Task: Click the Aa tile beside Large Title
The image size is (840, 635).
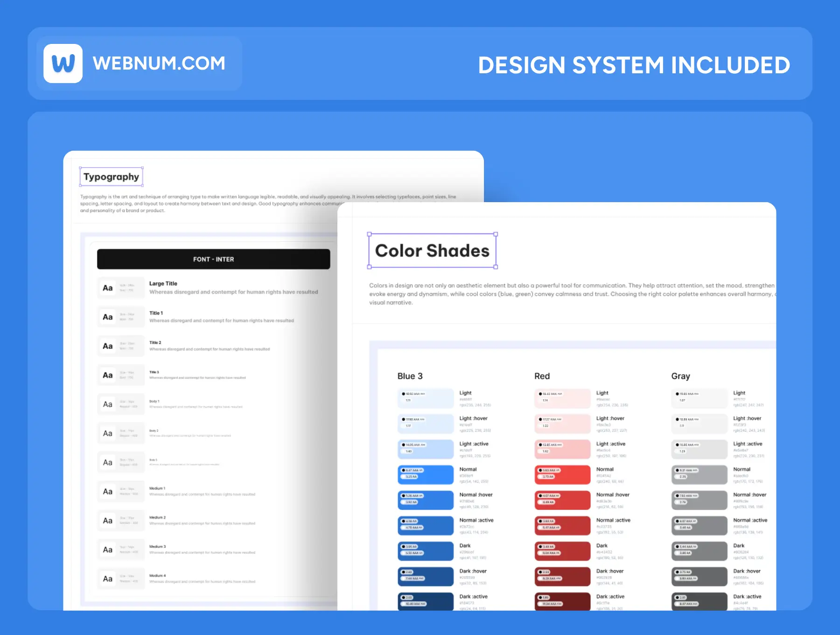Action: click(x=108, y=288)
